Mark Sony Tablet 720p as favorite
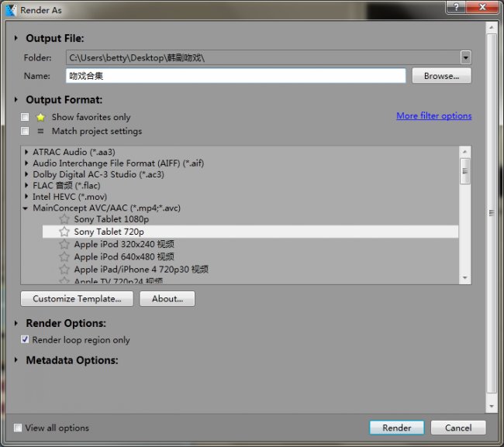Image resolution: width=504 pixels, height=447 pixels. pos(64,232)
